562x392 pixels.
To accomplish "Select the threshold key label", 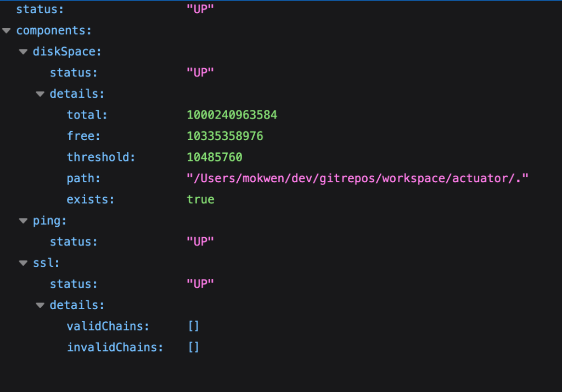I will pos(101,158).
